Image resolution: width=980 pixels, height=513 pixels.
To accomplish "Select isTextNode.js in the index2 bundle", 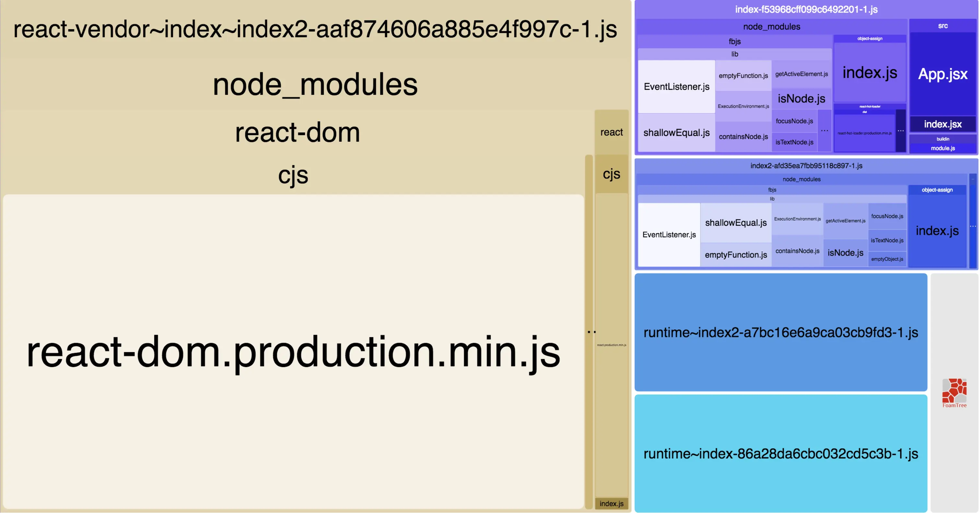I will (887, 240).
